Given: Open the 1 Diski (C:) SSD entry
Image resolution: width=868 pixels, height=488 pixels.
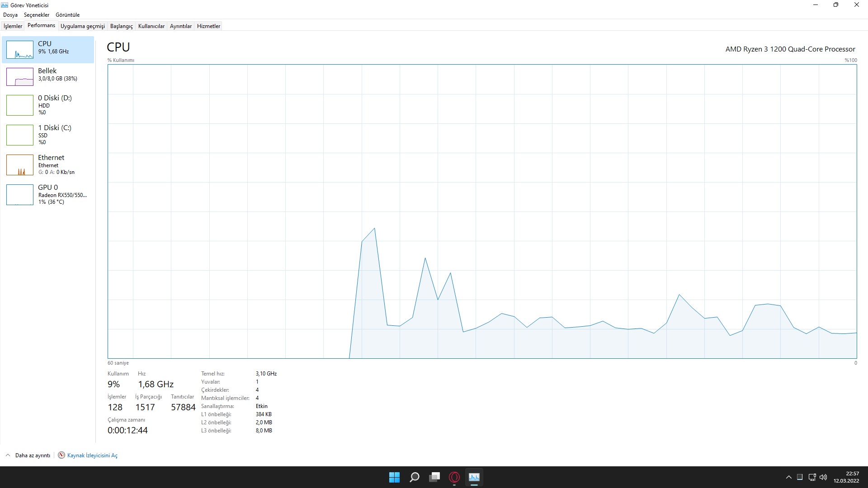Looking at the screenshot, I should (x=48, y=135).
